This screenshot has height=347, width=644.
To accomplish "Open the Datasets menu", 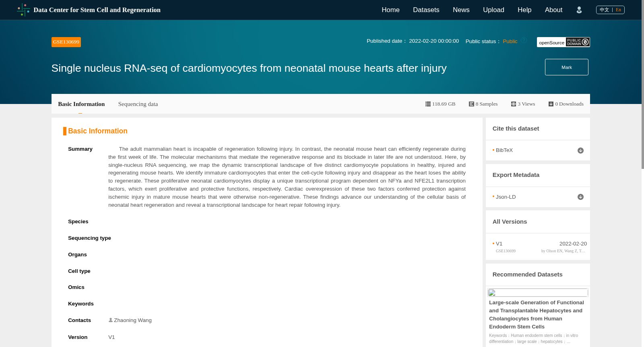I will point(426,10).
